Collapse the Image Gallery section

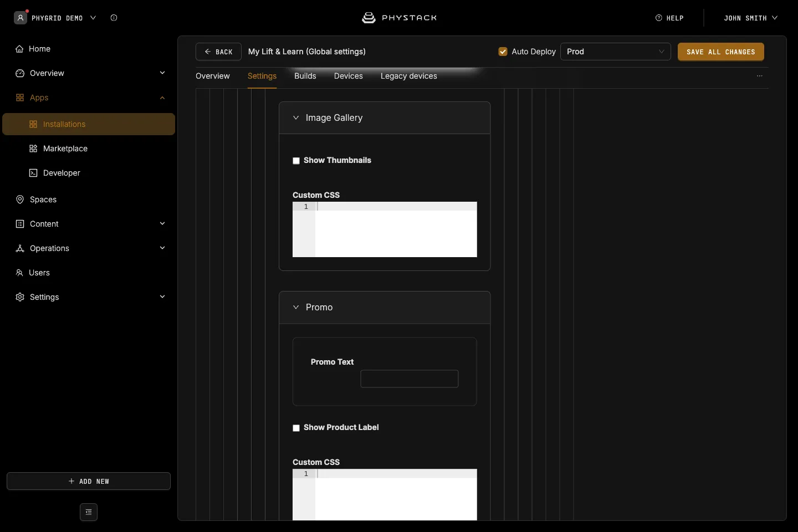click(x=296, y=117)
